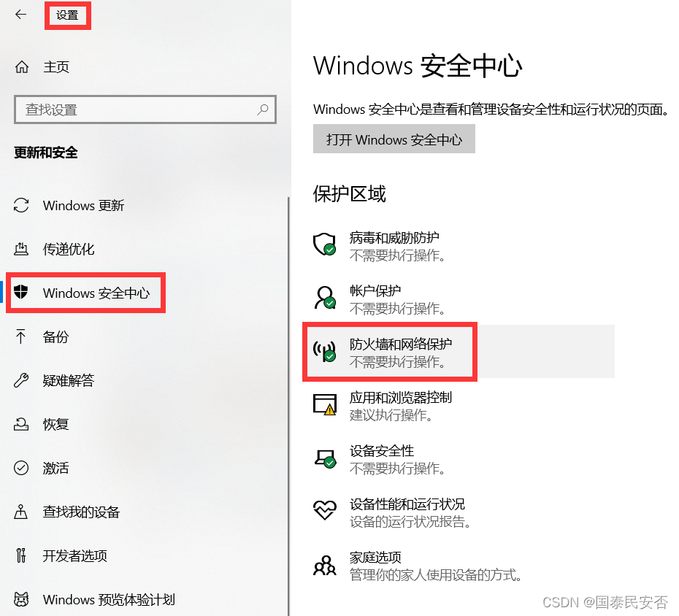Click the search magnifier icon

click(262, 109)
